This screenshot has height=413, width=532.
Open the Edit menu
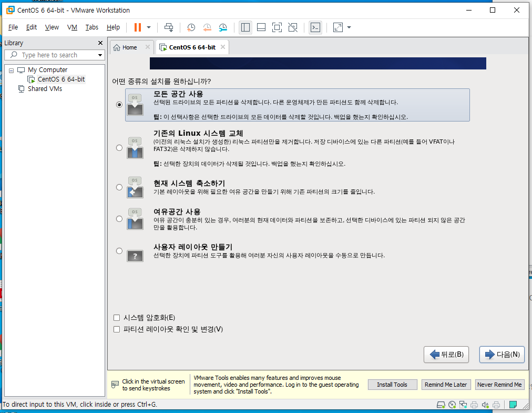31,27
